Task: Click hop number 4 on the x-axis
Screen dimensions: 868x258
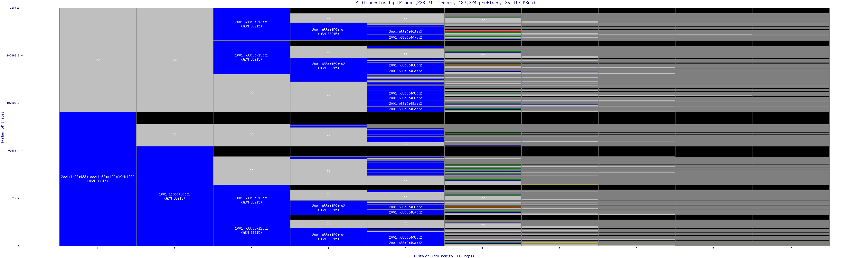Action: 328,248
